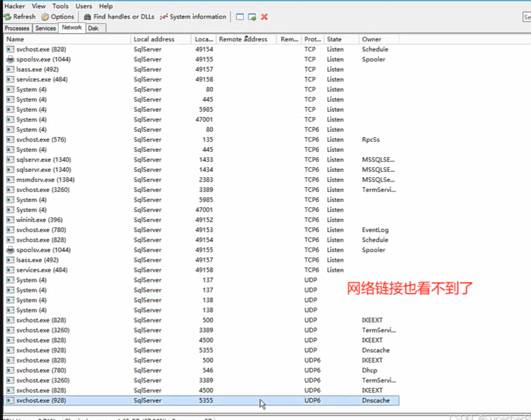Sort by Remote address column header
531x420 pixels.
pyautogui.click(x=246, y=39)
